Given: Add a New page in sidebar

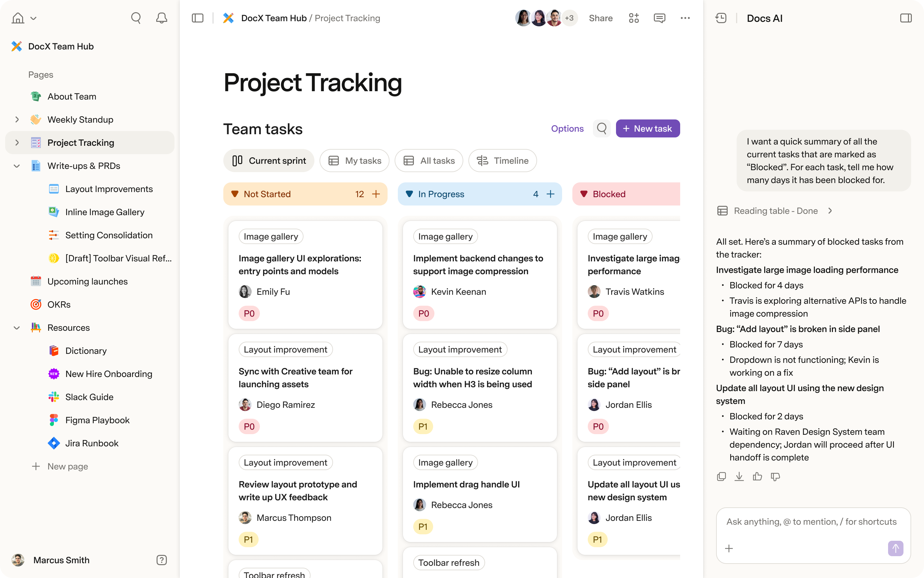Looking at the screenshot, I should click(60, 466).
